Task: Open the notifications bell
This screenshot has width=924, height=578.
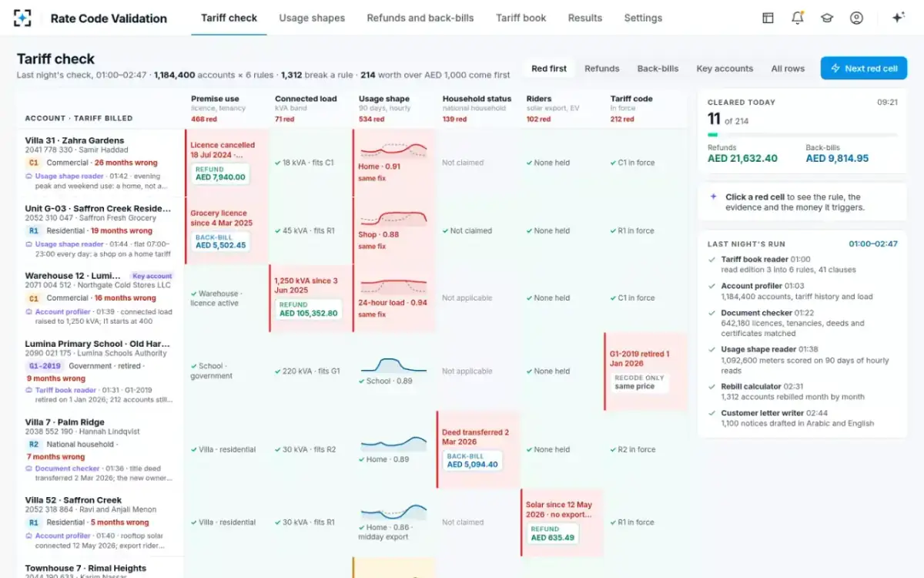Action: [x=797, y=18]
